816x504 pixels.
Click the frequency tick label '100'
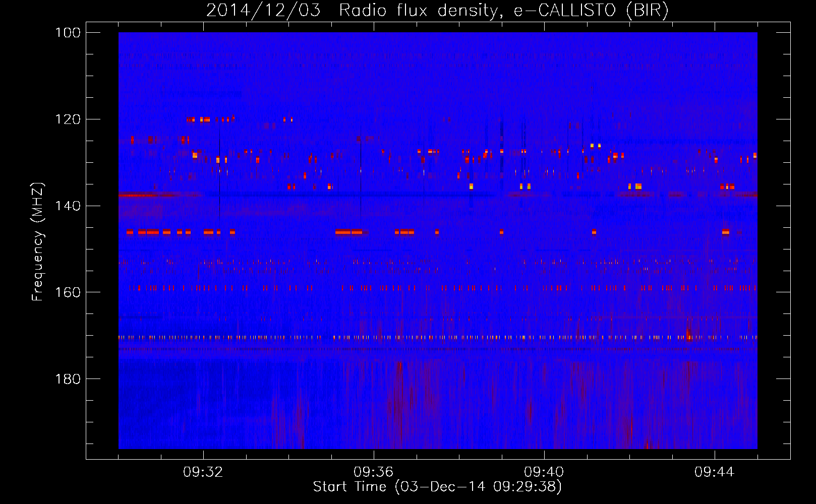point(67,33)
